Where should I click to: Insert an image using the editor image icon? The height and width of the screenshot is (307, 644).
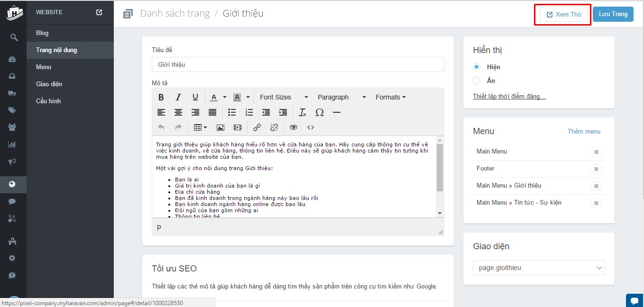point(220,127)
